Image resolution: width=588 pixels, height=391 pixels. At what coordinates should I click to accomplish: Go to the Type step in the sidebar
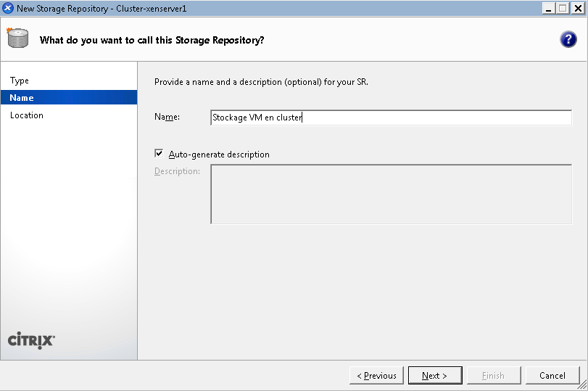coord(20,81)
